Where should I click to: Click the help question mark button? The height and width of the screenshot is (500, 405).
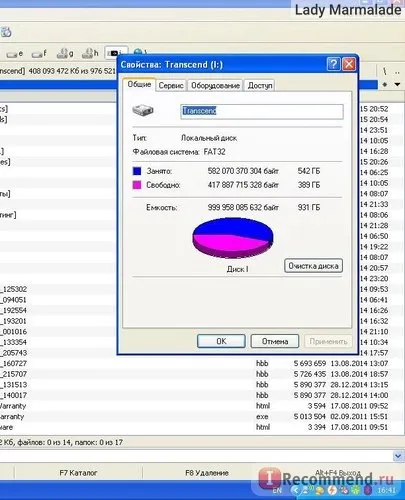click(x=333, y=64)
